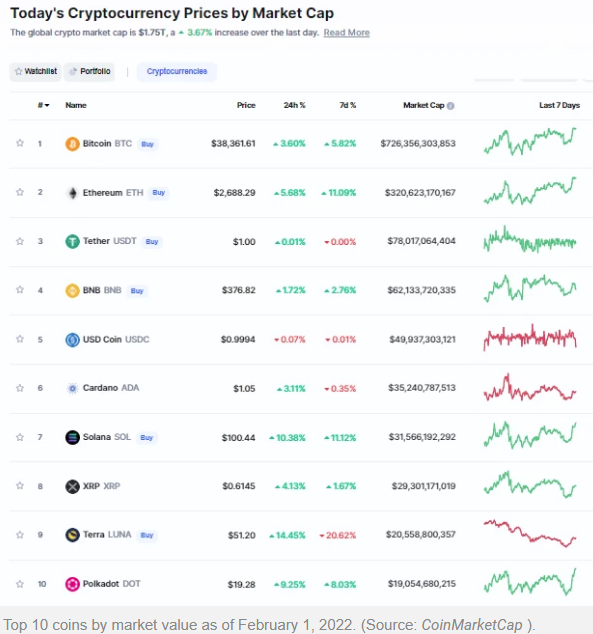Click the Terra LUNA logo icon

click(72, 535)
